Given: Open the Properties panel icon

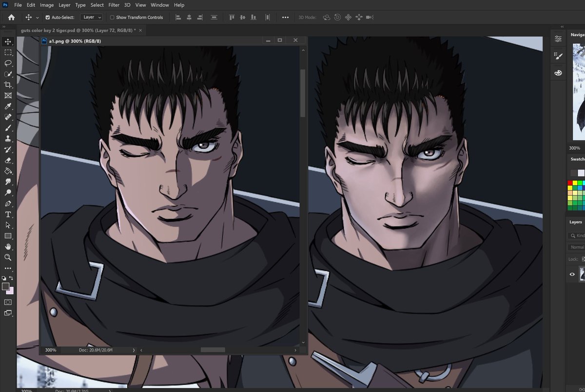Looking at the screenshot, I should 558,39.
